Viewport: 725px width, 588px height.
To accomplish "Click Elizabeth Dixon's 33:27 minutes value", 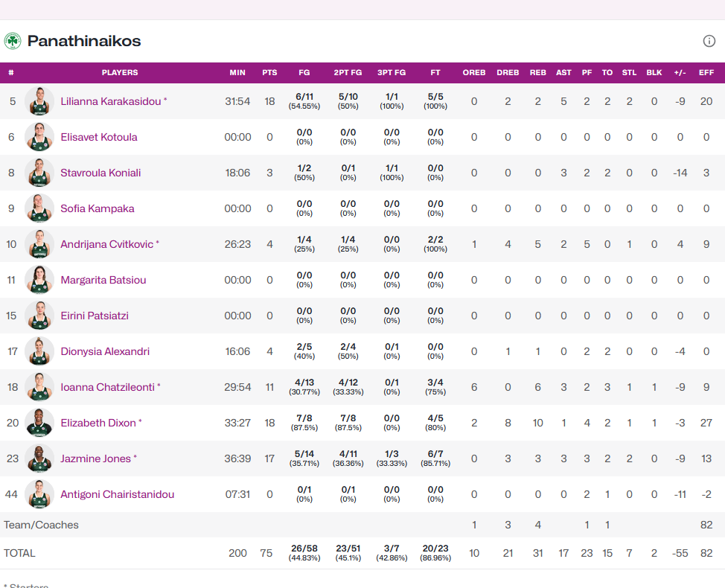I will [237, 423].
